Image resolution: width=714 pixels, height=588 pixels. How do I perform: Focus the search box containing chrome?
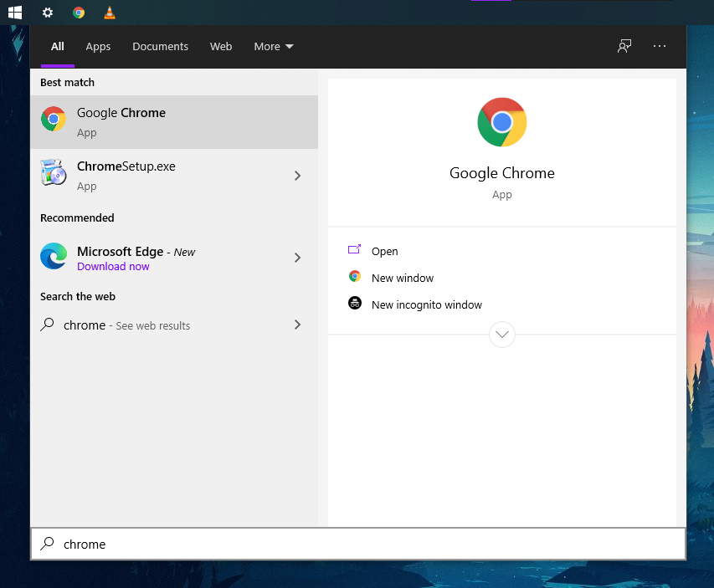pos(358,544)
